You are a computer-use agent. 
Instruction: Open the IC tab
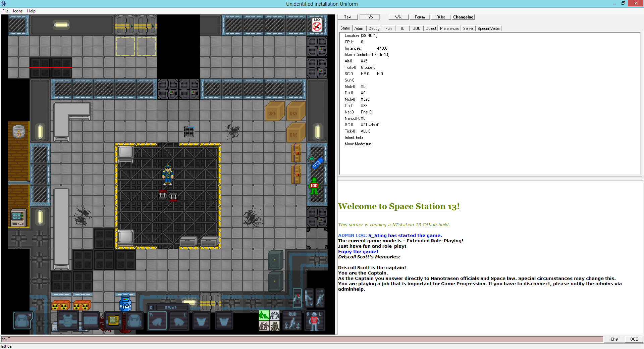402,29
